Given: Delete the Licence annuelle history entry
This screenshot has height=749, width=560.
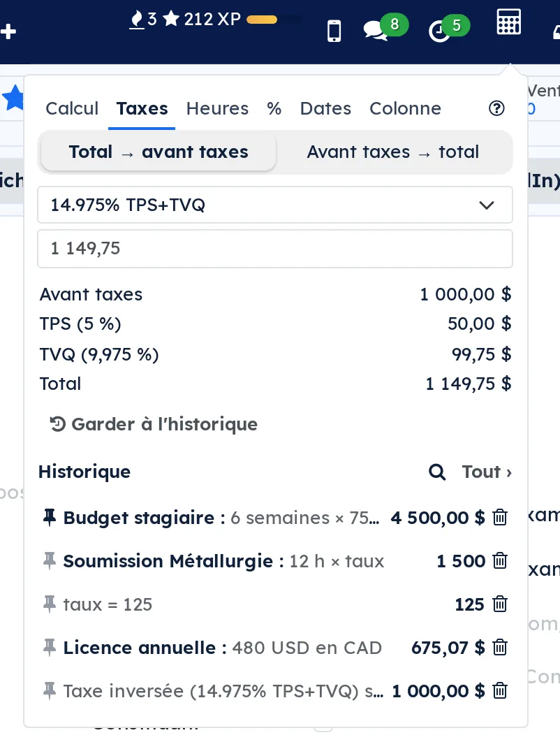Looking at the screenshot, I should (500, 648).
